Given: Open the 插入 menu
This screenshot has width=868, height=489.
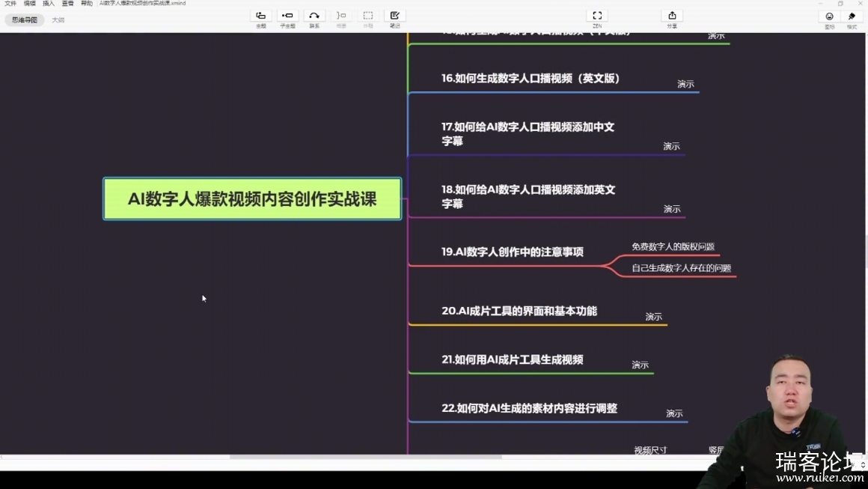Looking at the screenshot, I should coord(49,3).
